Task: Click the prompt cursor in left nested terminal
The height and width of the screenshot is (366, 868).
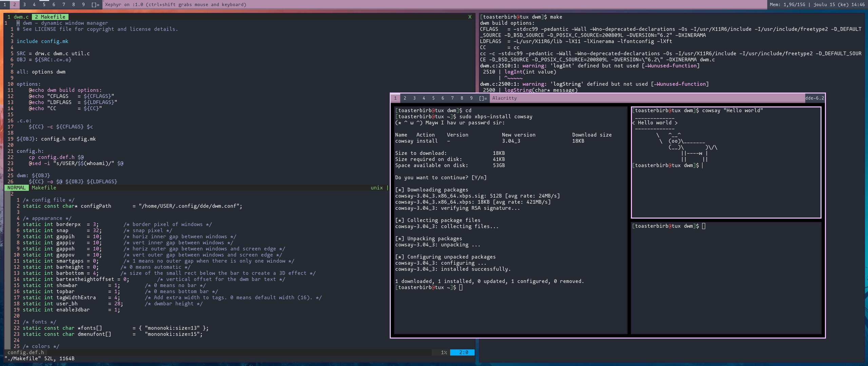Action: (461, 287)
